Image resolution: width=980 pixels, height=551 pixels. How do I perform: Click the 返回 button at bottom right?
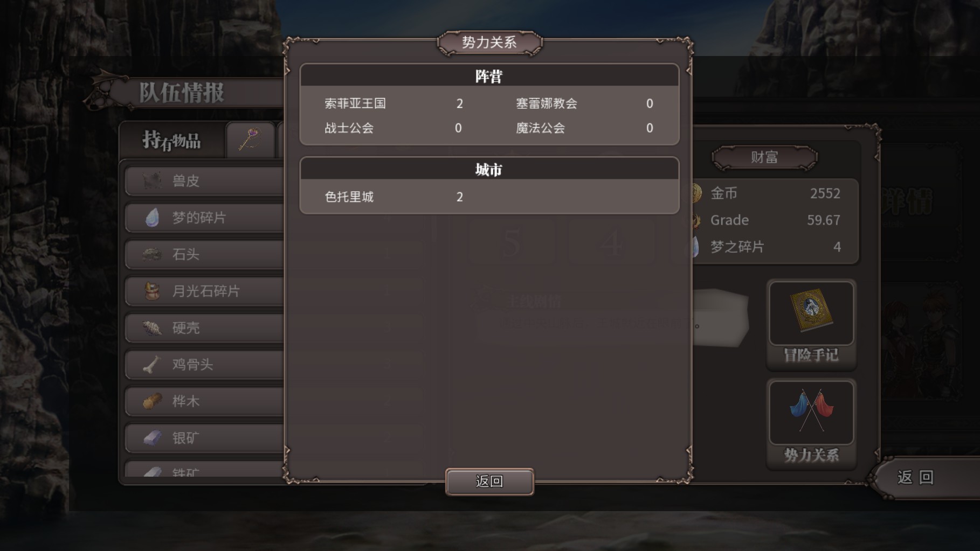[916, 477]
